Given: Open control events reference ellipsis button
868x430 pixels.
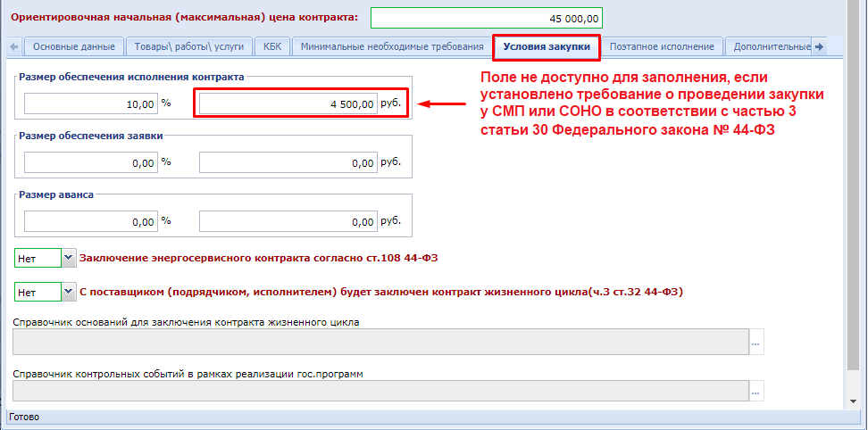Looking at the screenshot, I should coord(756,392).
